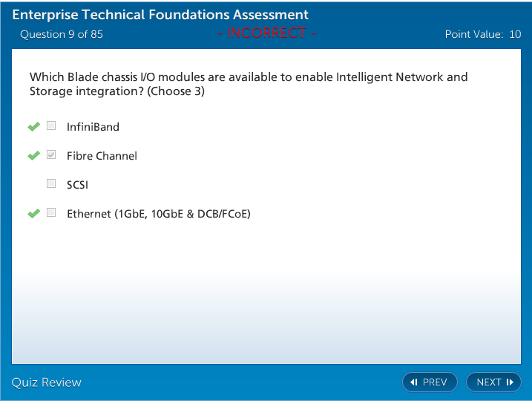Image resolution: width=532 pixels, height=401 pixels.
Task: Select the SCSI answer label
Action: click(77, 185)
